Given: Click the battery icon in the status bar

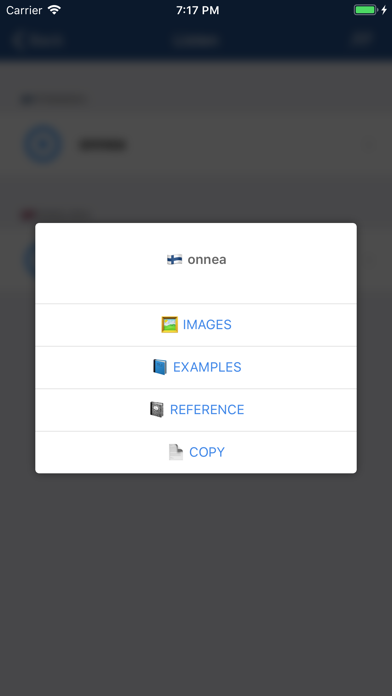Looking at the screenshot, I should click(365, 10).
